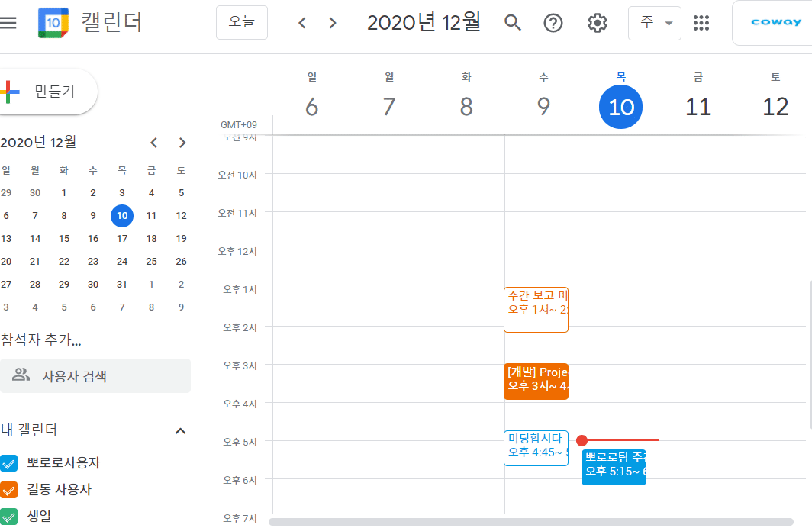This screenshot has width=812, height=528.
Task: Open the 미팅합시다 event
Action: (536, 449)
